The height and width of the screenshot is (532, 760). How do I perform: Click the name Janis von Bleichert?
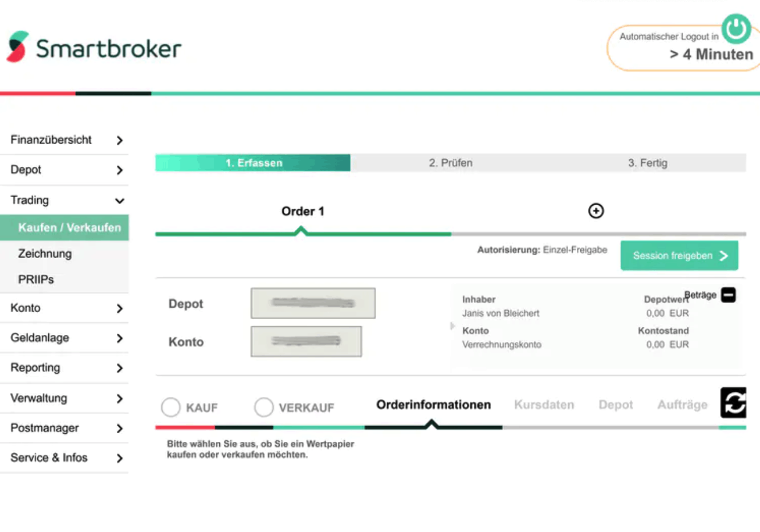pos(501,313)
